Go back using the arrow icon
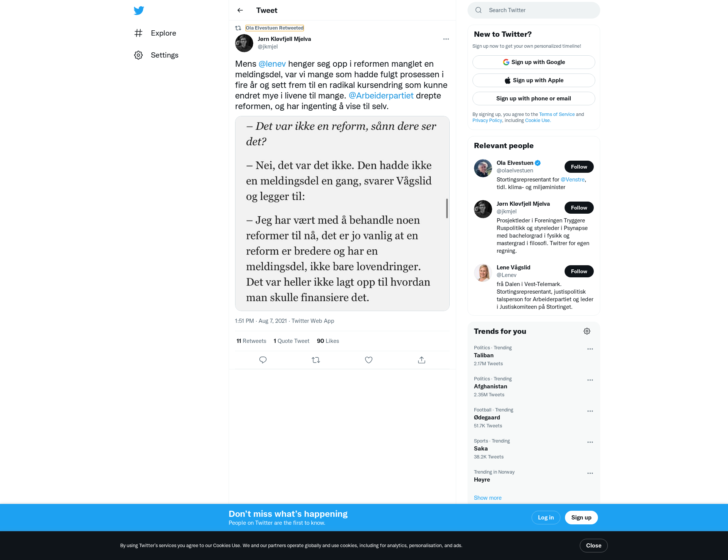The image size is (728, 560). coord(240,10)
